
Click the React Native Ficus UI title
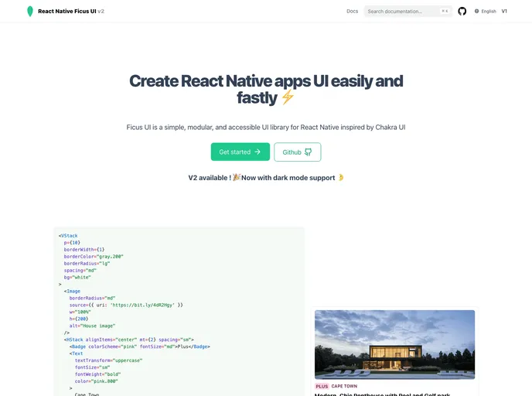pyautogui.click(x=67, y=11)
